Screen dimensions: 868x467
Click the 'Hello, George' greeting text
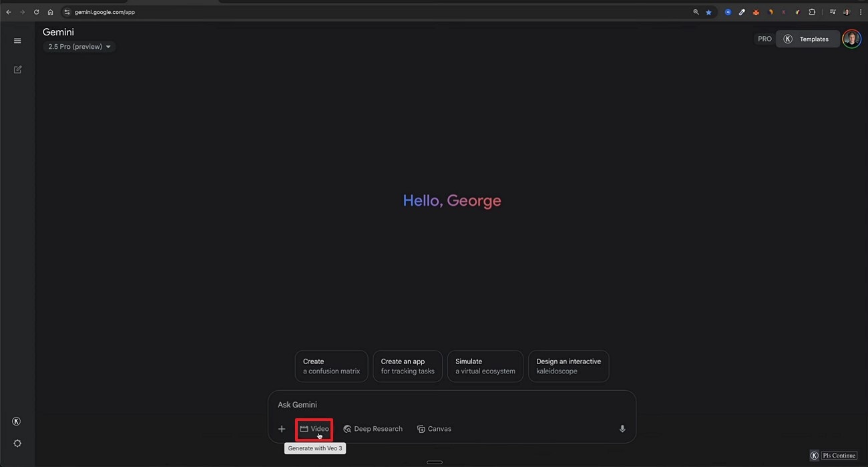pyautogui.click(x=452, y=200)
